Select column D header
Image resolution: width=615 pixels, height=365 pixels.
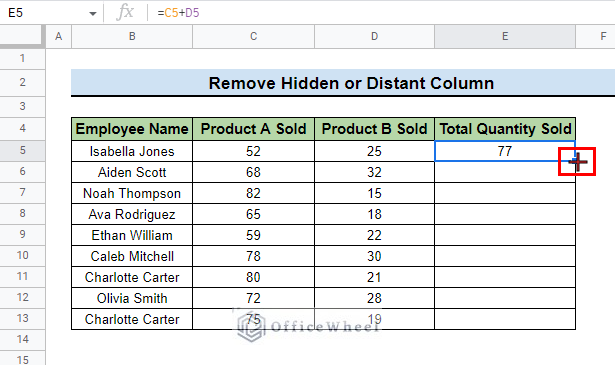click(374, 36)
